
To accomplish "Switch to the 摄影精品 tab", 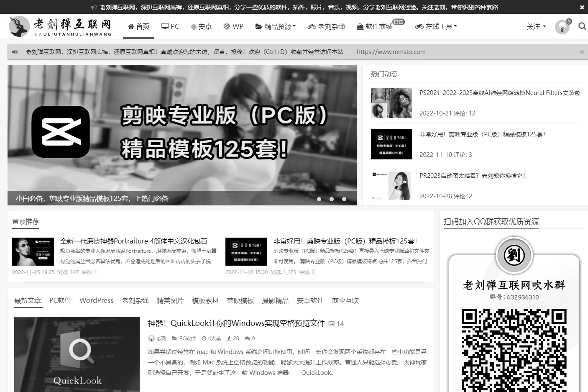I will (275, 300).
